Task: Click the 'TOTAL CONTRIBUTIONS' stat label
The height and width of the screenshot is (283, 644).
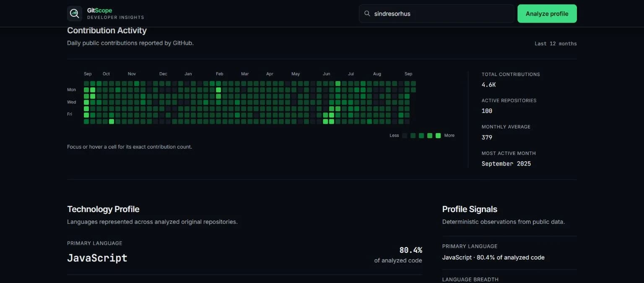Action: [511, 74]
